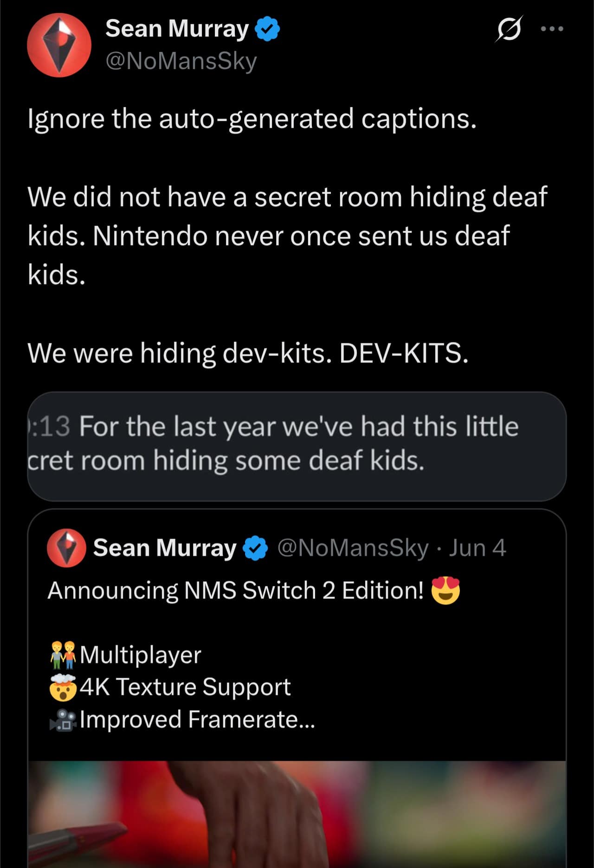Click the @NoMansSky handle in the quoted tweet
The image size is (594, 868).
[353, 548]
